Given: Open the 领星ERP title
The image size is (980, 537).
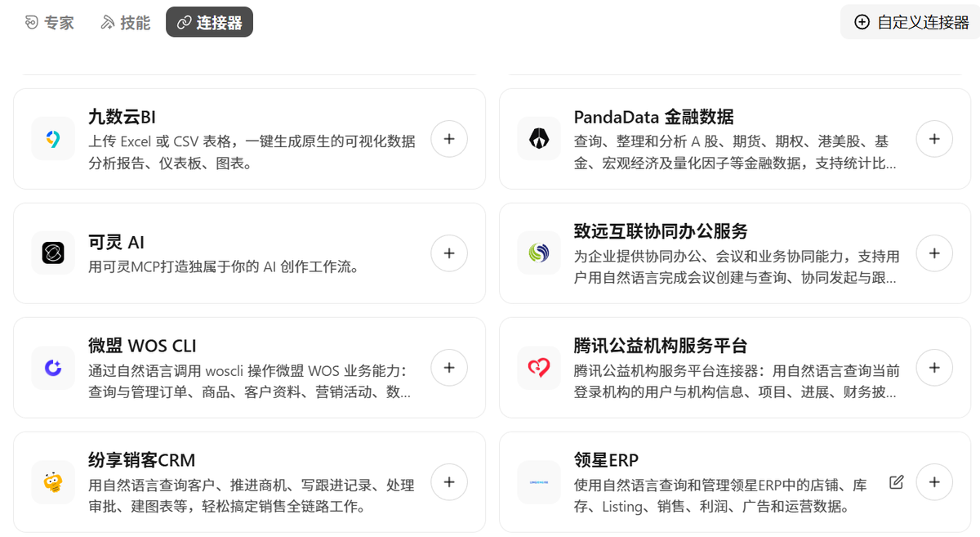Looking at the screenshot, I should coord(606,460).
